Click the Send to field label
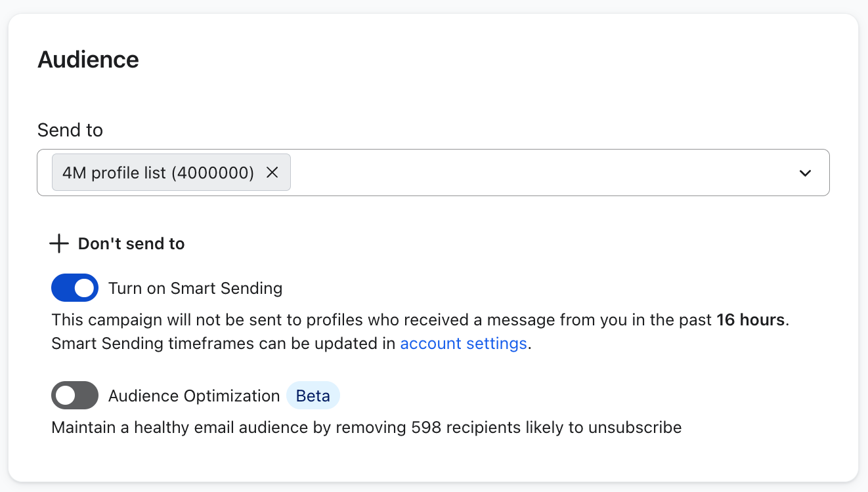Viewport: 868px width, 492px height. pyautogui.click(x=70, y=130)
